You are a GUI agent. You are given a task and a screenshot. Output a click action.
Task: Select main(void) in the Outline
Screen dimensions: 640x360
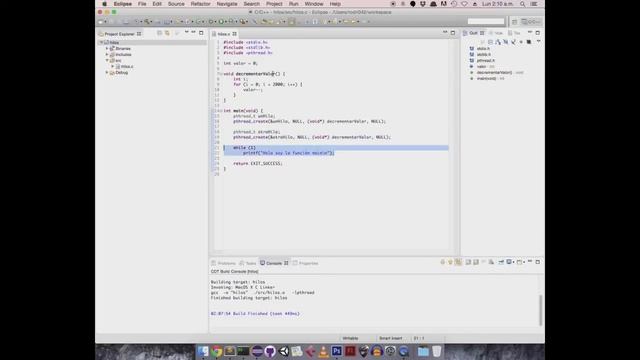coord(486,78)
